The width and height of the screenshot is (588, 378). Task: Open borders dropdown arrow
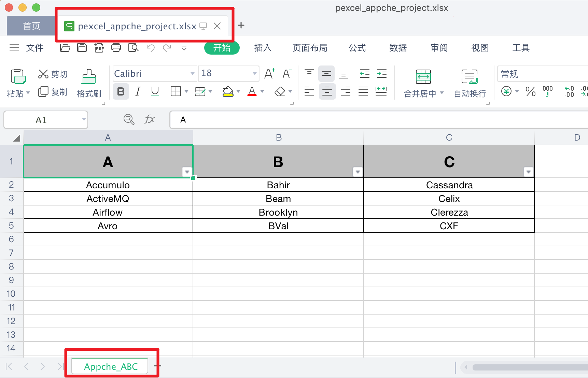click(186, 91)
